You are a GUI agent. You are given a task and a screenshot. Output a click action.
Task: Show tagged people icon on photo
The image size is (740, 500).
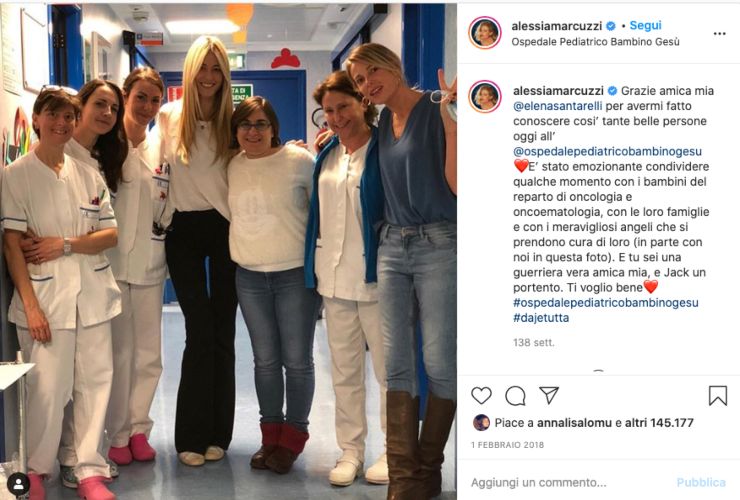[x=19, y=484]
